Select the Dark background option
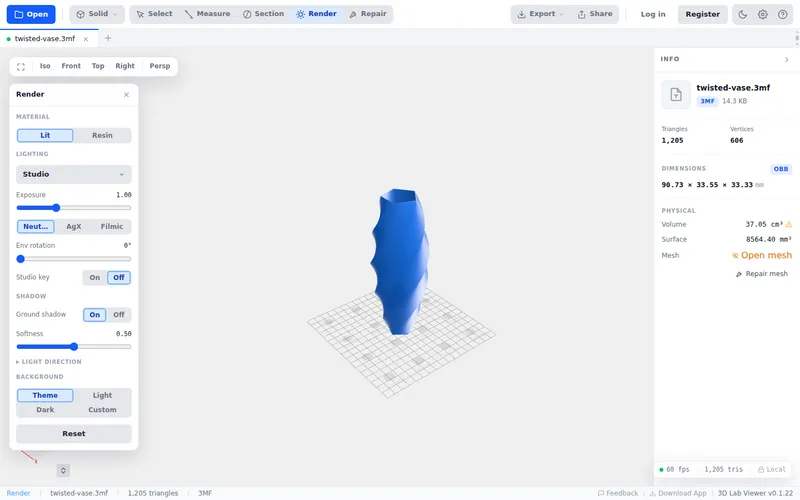800x500 pixels. (x=45, y=410)
